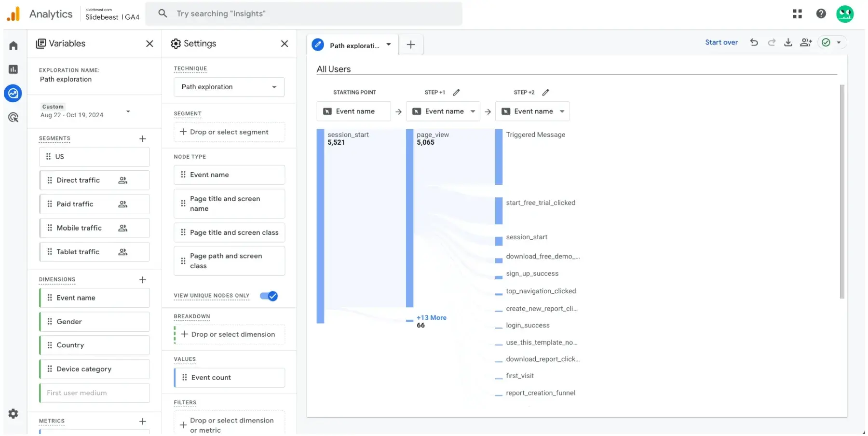Click the Export data download icon

click(788, 42)
